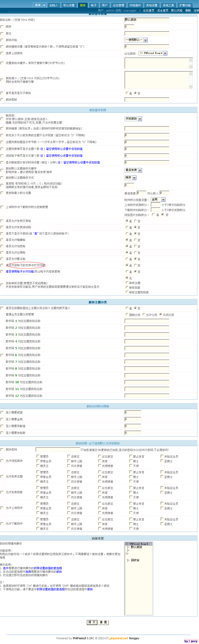This screenshot has width=199, height=644.
Task: Click the 至少需要金钱 value field
Action: tap(133, 419)
